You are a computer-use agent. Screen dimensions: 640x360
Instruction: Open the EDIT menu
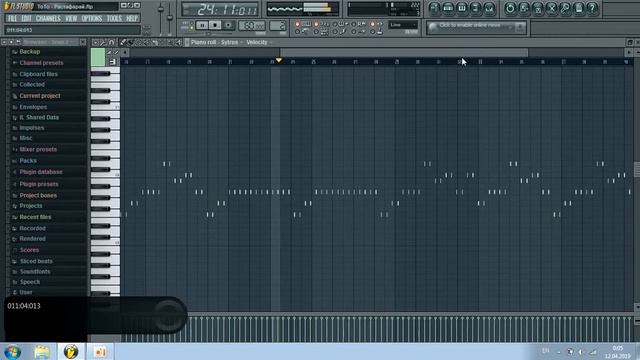(x=26, y=19)
